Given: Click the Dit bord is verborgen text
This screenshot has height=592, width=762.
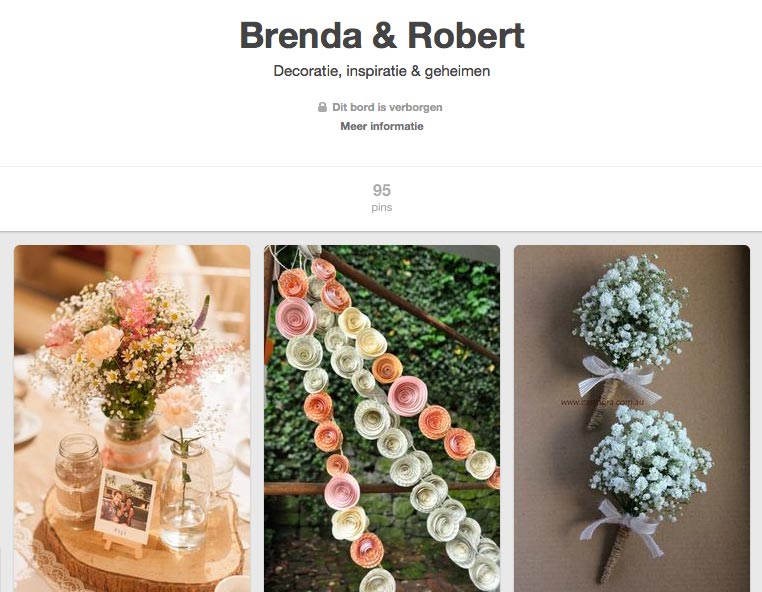Looking at the screenshot, I should (x=387, y=107).
